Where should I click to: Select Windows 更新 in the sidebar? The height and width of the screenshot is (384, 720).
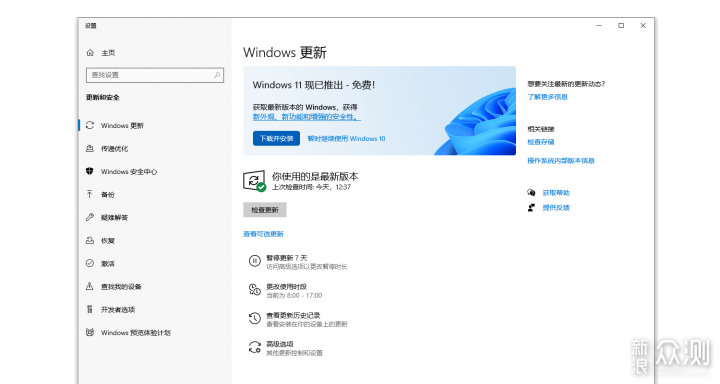coord(122,125)
